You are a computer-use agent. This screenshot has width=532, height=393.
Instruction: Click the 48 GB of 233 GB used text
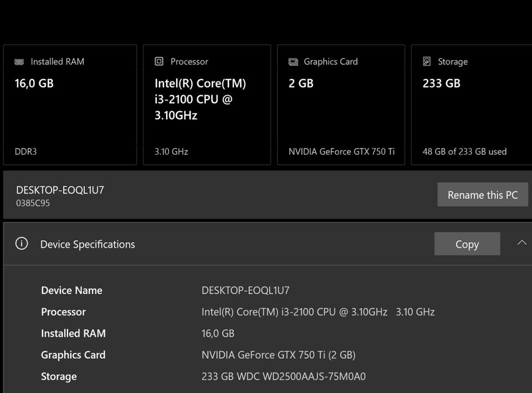click(x=464, y=152)
